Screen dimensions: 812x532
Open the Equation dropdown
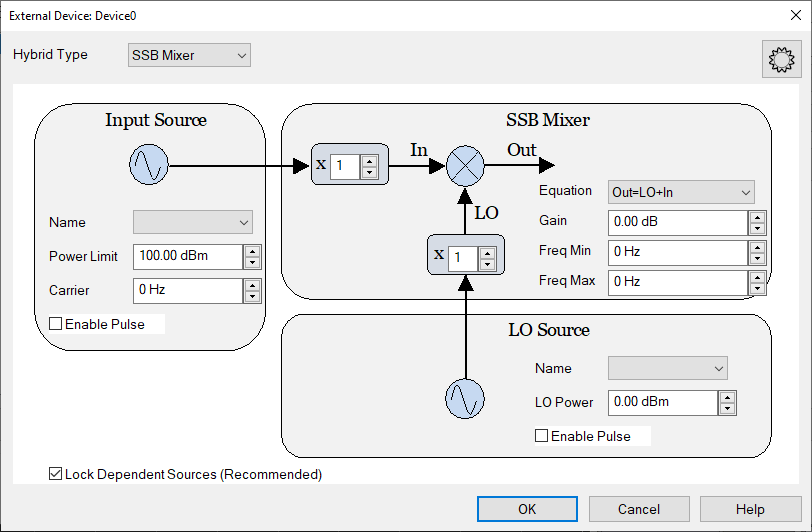[x=681, y=192]
